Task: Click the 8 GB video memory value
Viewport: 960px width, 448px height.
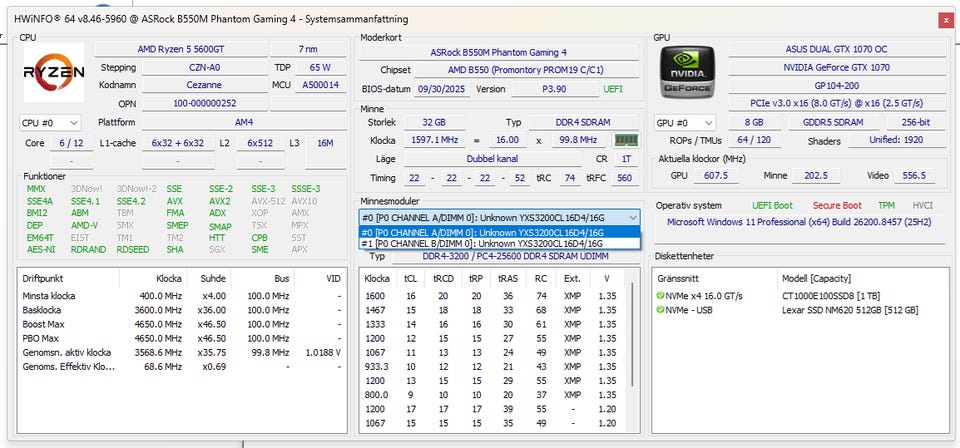Action: click(754, 122)
